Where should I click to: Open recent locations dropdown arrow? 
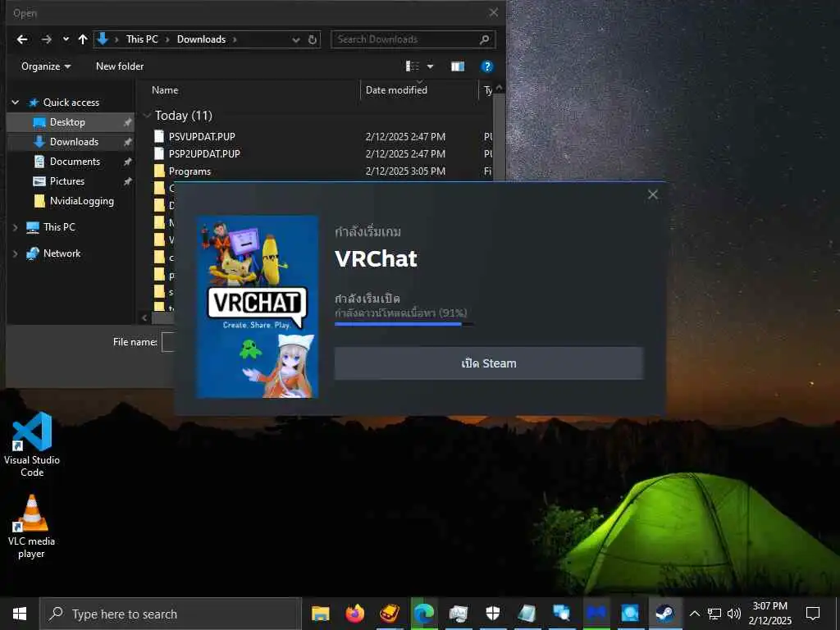pos(66,39)
